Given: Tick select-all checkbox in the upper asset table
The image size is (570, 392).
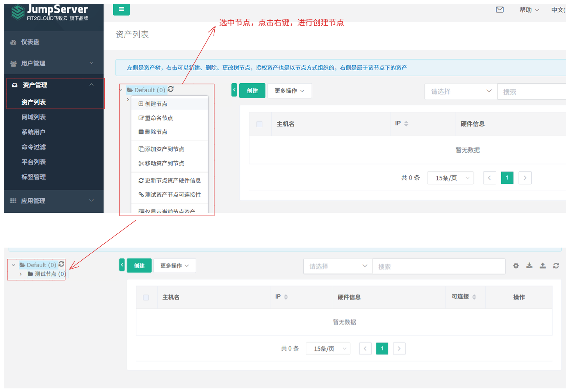Looking at the screenshot, I should pyautogui.click(x=259, y=124).
